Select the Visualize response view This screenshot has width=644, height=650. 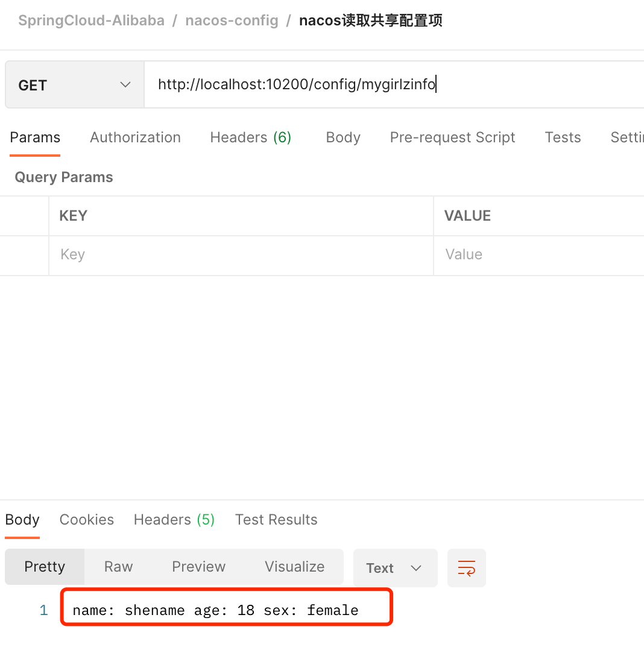294,567
